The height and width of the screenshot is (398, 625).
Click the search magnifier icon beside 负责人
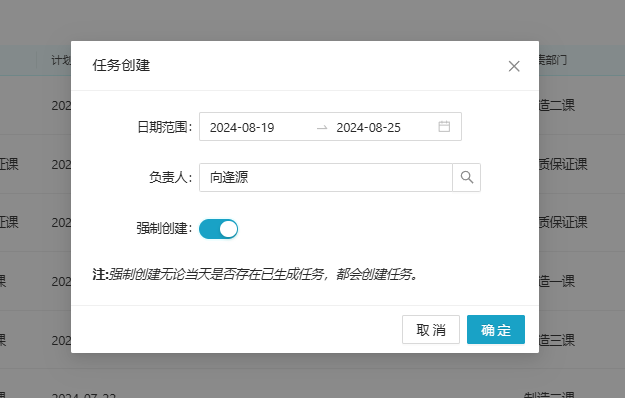466,177
